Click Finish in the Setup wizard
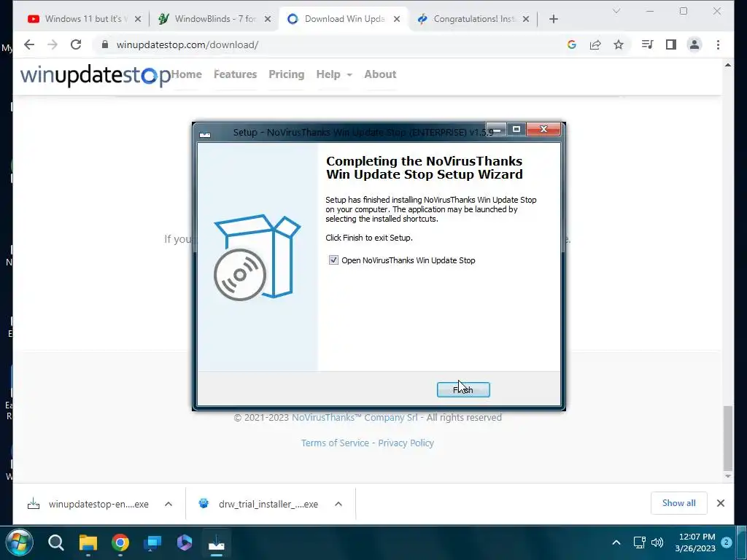The image size is (747, 560). (x=463, y=389)
